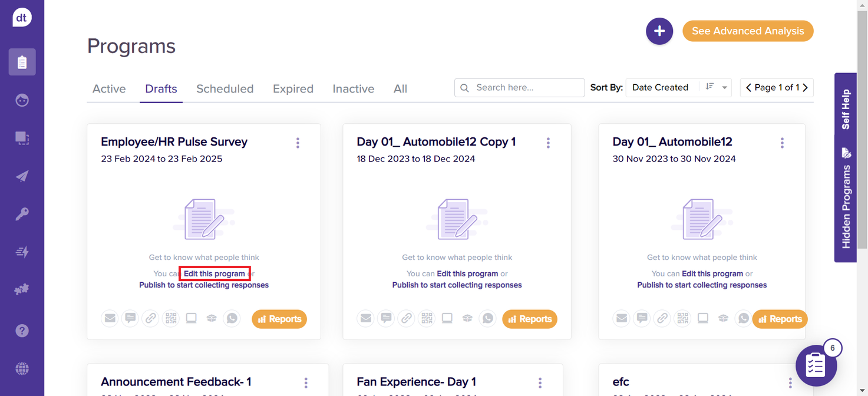Toggle the sort order direction icon
The width and height of the screenshot is (868, 396).
tap(709, 87)
